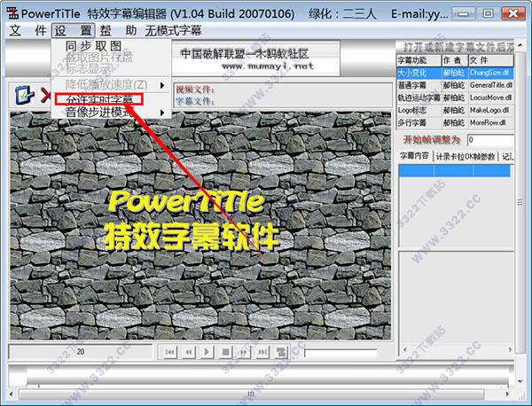Click the blue checklist icon in the toolbar
Screen dimensions: 532x406
[25, 95]
